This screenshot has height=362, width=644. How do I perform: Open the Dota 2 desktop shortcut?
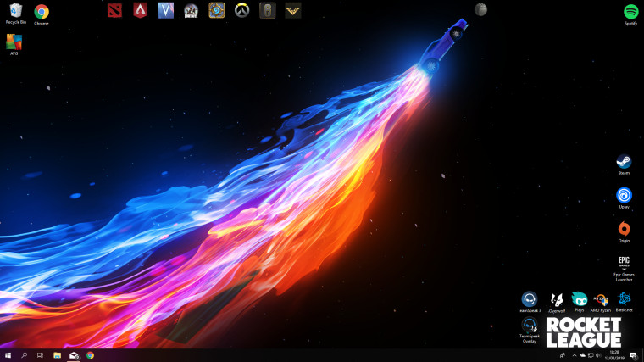tap(114, 11)
